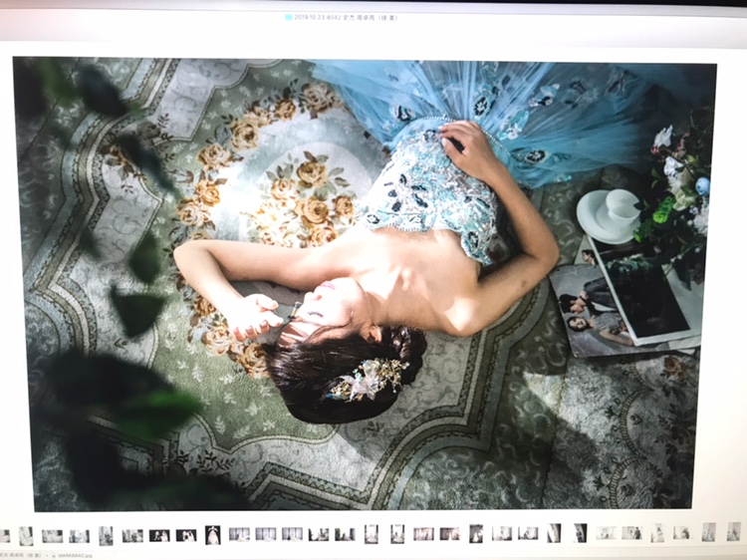Click the folder icon in the window title
Screen dimensions: 747x560
click(x=288, y=17)
